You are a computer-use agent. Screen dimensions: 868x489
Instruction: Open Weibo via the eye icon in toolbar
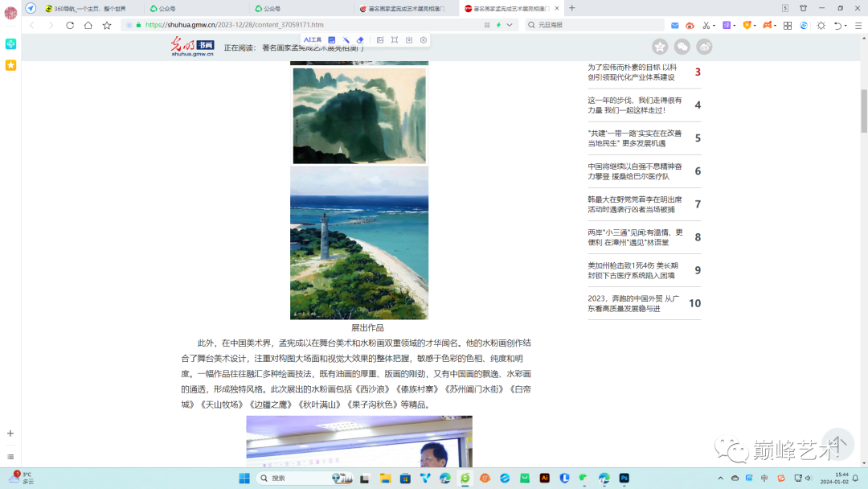690,25
